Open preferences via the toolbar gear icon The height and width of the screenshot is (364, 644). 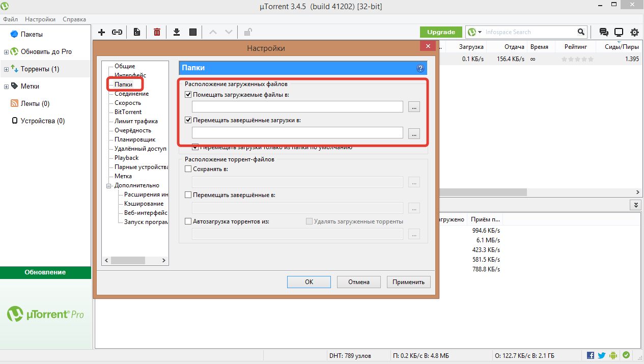(634, 32)
